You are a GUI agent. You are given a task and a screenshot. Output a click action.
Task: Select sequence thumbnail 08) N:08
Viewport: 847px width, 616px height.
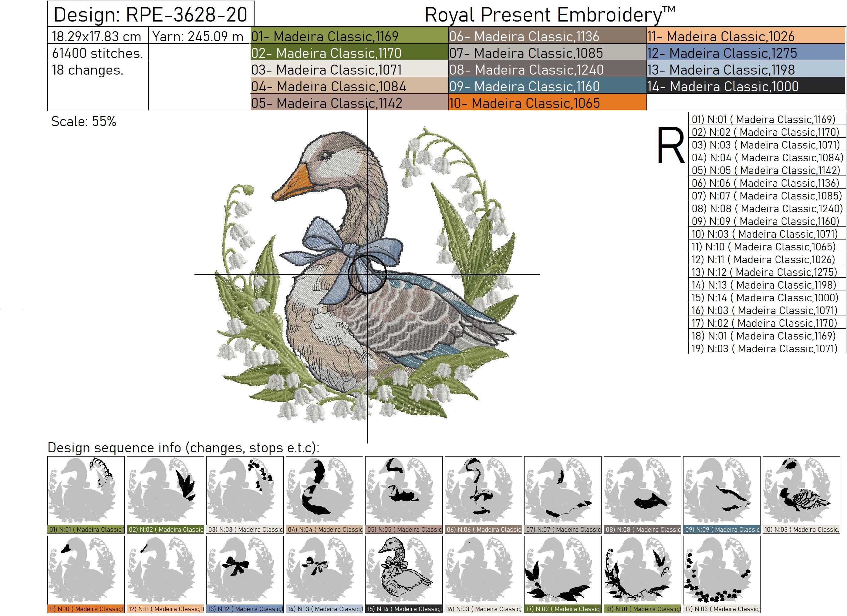(642, 495)
